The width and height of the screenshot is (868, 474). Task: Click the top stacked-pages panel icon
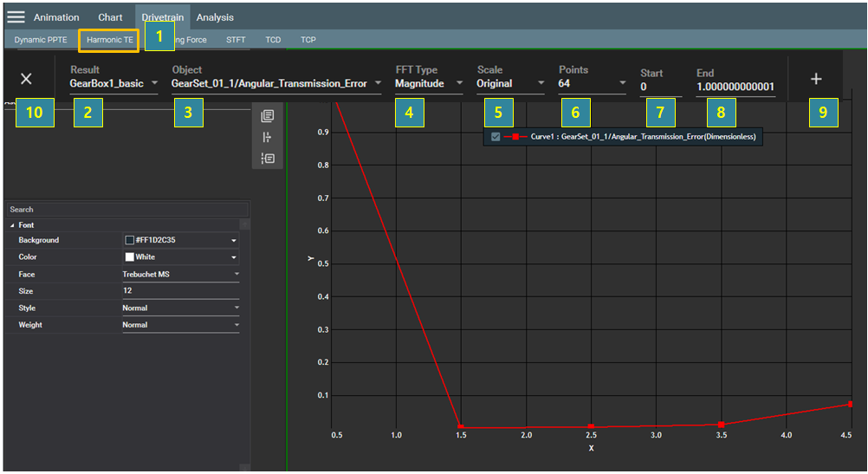coord(267,116)
